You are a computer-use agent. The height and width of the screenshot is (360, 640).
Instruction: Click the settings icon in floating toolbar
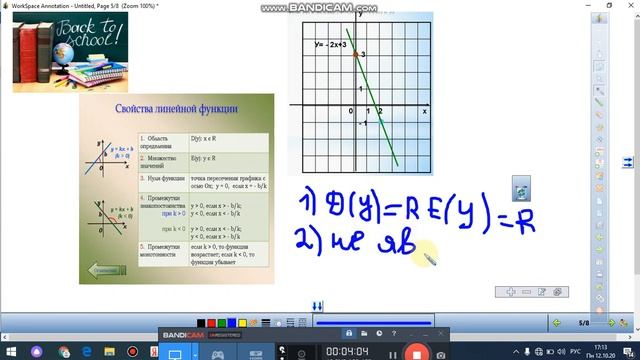558,292
